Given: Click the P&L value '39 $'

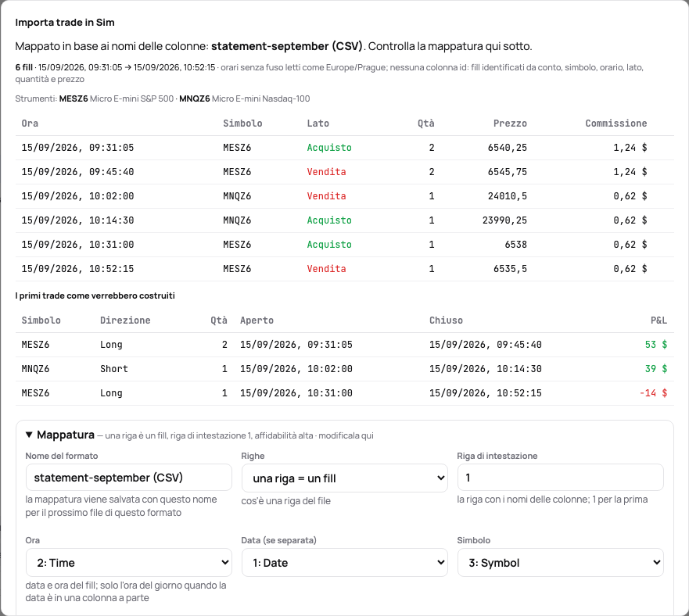Looking at the screenshot, I should click(656, 369).
